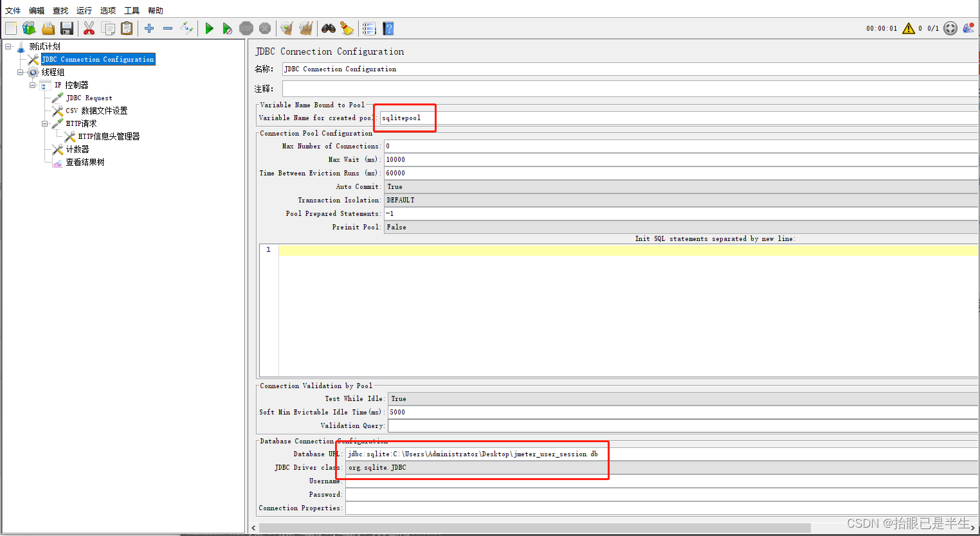The image size is (980, 536).
Task: Open the Transaction Isolation dropdown
Action: pos(682,200)
